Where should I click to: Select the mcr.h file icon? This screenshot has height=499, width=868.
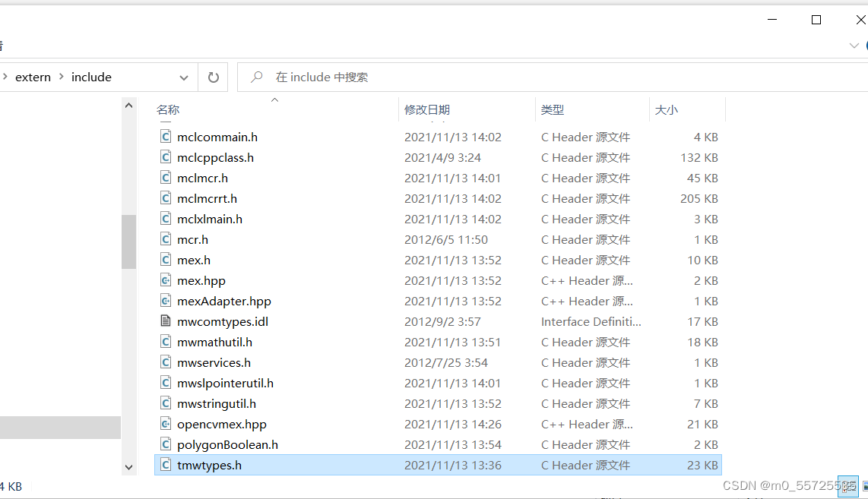pyautogui.click(x=166, y=239)
